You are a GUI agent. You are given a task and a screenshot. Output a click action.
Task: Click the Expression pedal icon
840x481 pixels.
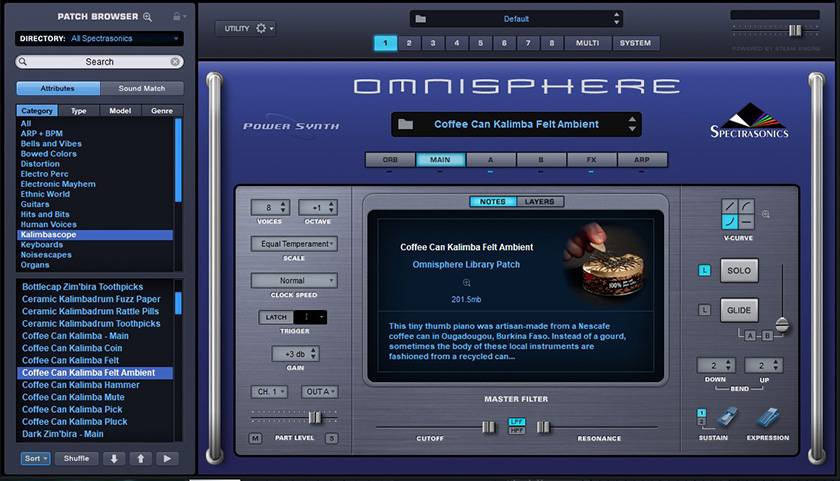click(767, 418)
